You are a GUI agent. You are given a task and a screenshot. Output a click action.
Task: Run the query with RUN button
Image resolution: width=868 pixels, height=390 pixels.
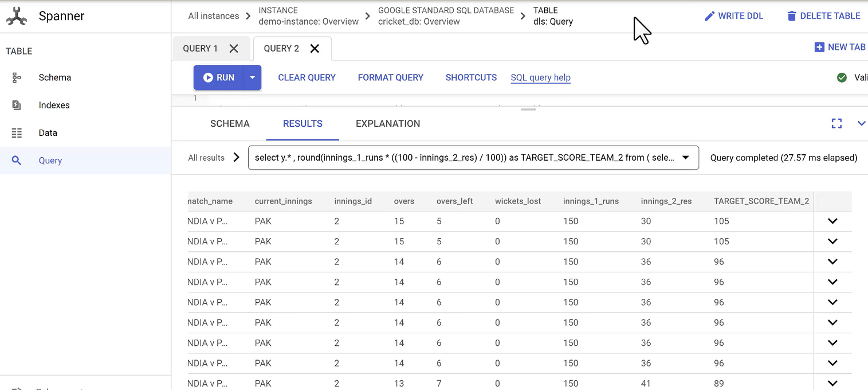[x=219, y=77]
